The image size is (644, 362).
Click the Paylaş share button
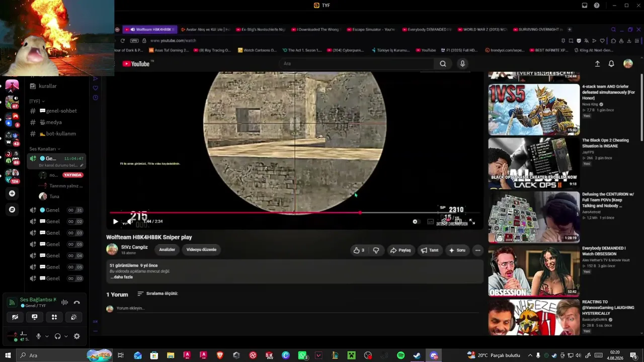(400, 250)
